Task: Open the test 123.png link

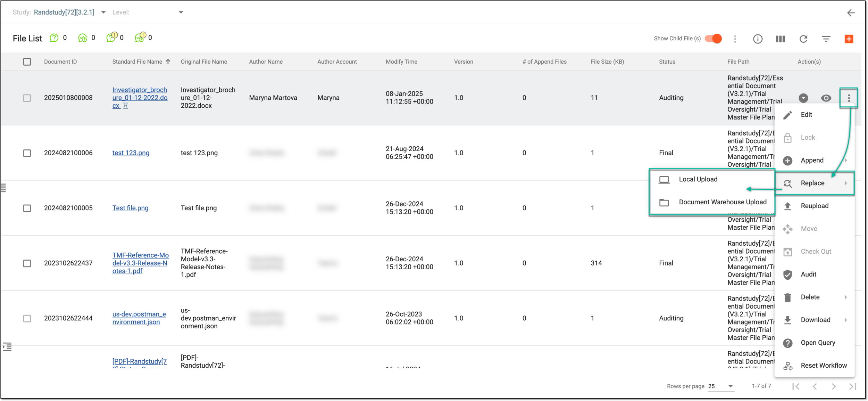Action: tap(131, 153)
